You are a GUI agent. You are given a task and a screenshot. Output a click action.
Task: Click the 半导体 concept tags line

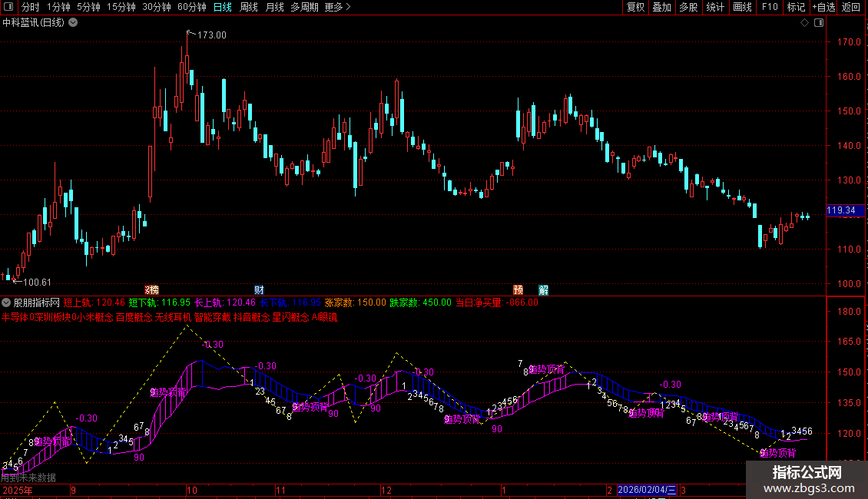click(170, 318)
